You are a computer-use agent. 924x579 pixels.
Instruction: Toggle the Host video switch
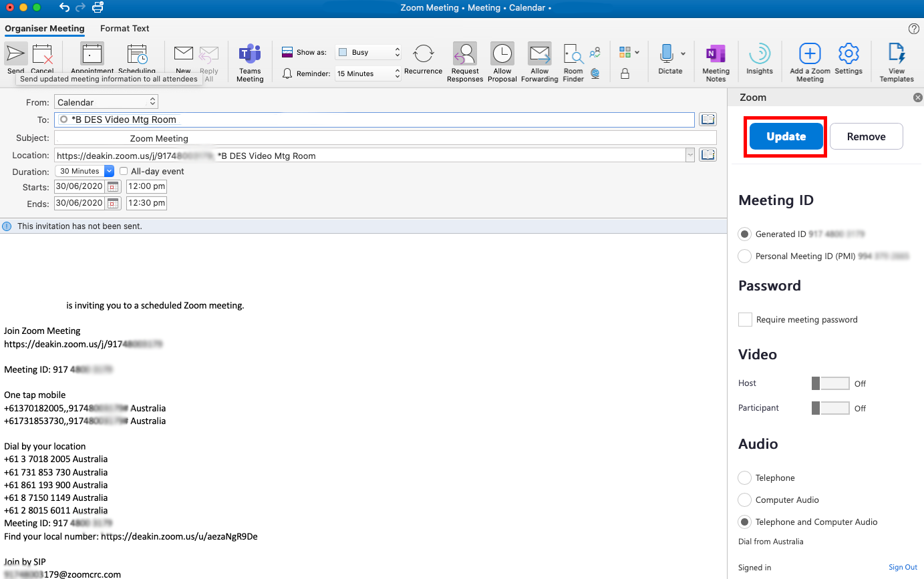tap(830, 383)
